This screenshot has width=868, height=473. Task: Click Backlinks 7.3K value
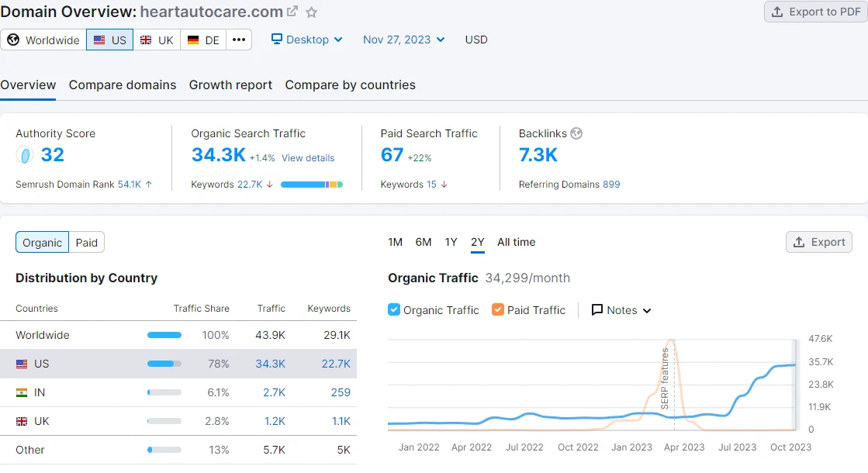click(x=538, y=155)
